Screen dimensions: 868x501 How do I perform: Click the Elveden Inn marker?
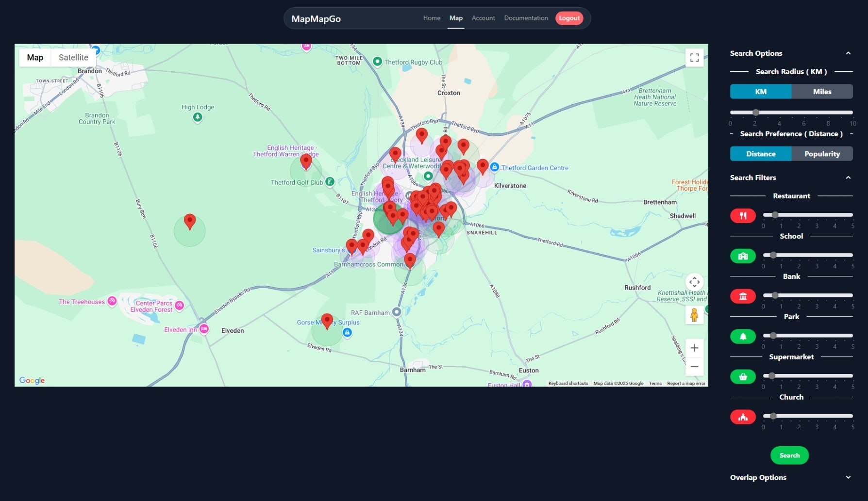pyautogui.click(x=204, y=329)
